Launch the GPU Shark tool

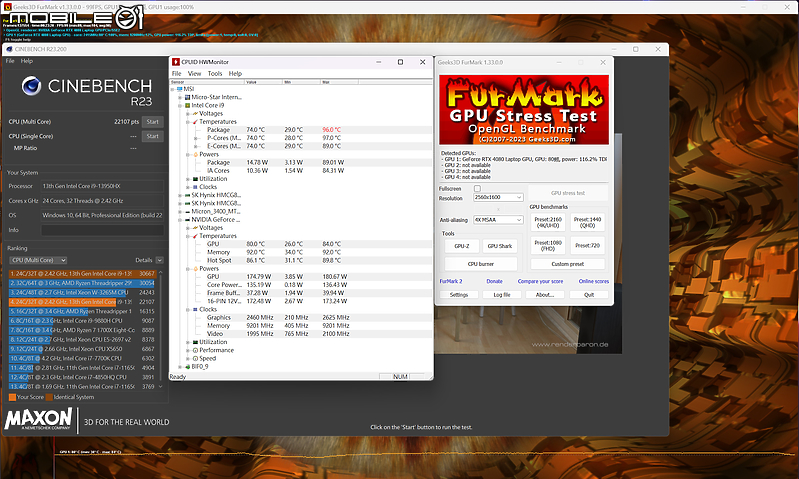point(499,246)
